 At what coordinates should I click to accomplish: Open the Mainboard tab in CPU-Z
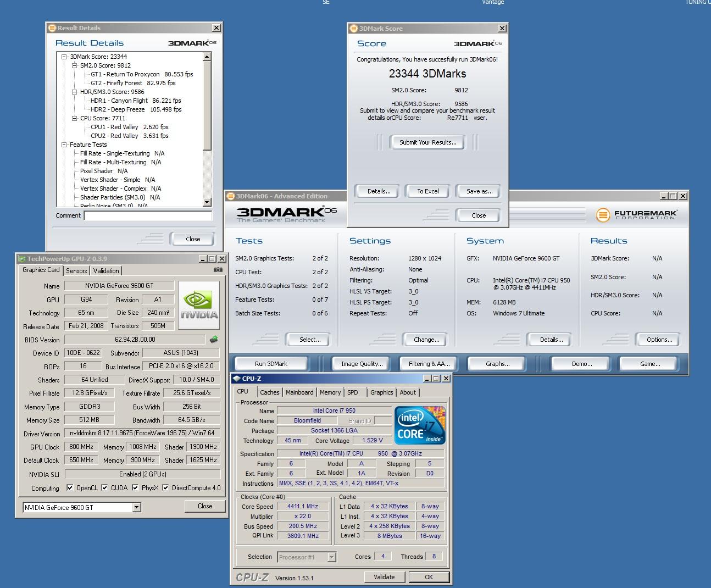pyautogui.click(x=299, y=392)
